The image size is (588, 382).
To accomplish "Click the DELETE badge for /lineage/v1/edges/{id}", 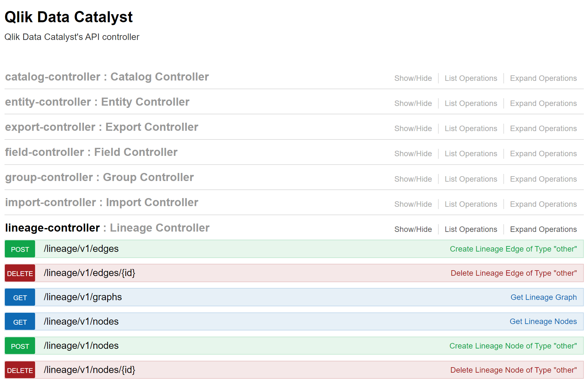I will [20, 273].
